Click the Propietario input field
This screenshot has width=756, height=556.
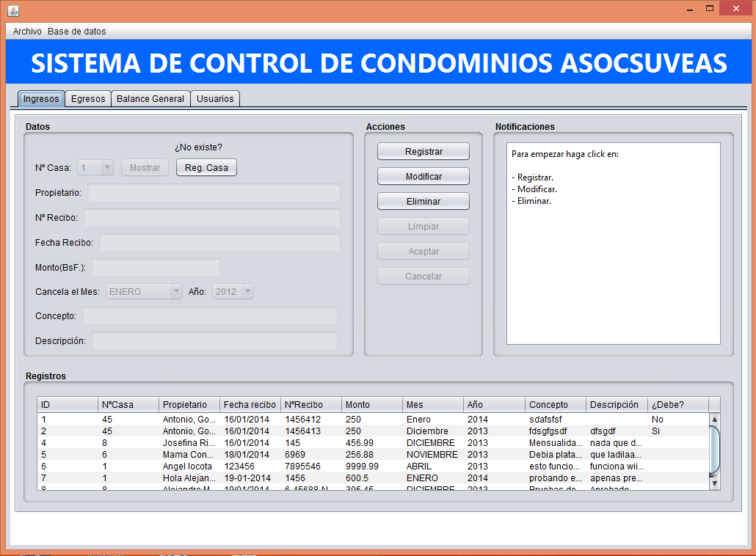[x=214, y=193]
